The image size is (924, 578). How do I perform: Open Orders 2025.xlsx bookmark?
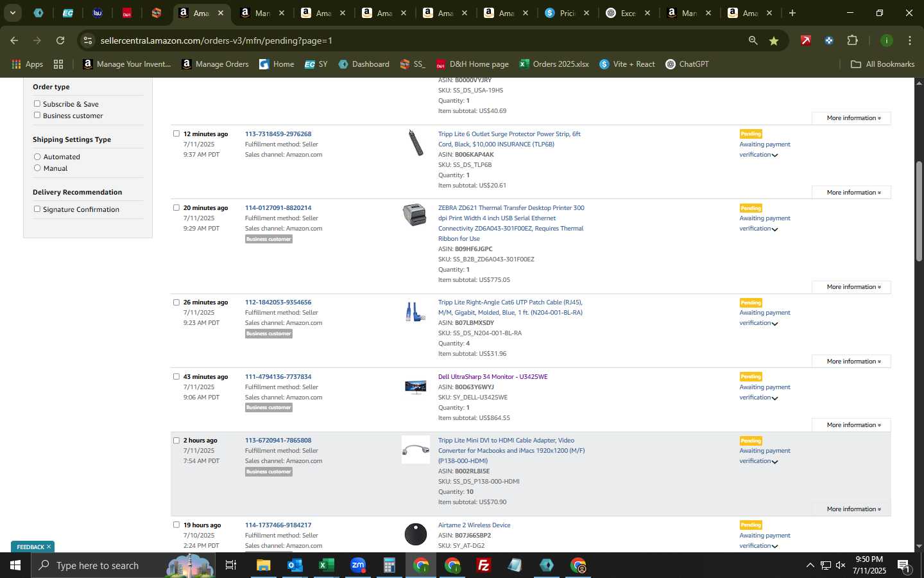554,64
